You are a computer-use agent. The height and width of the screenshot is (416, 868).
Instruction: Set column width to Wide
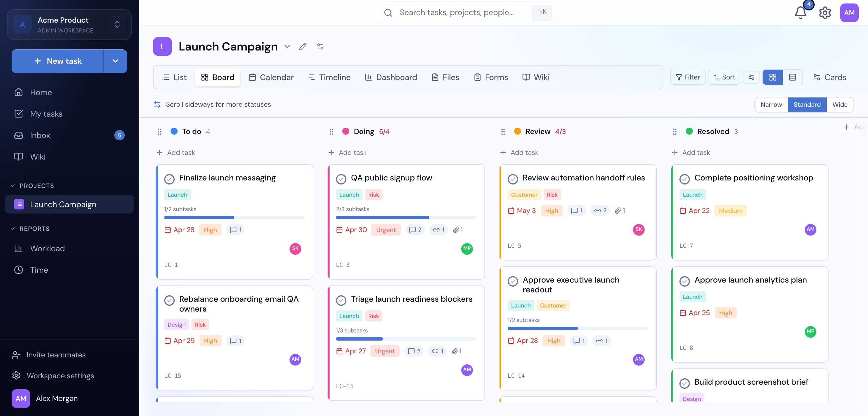[x=840, y=104]
